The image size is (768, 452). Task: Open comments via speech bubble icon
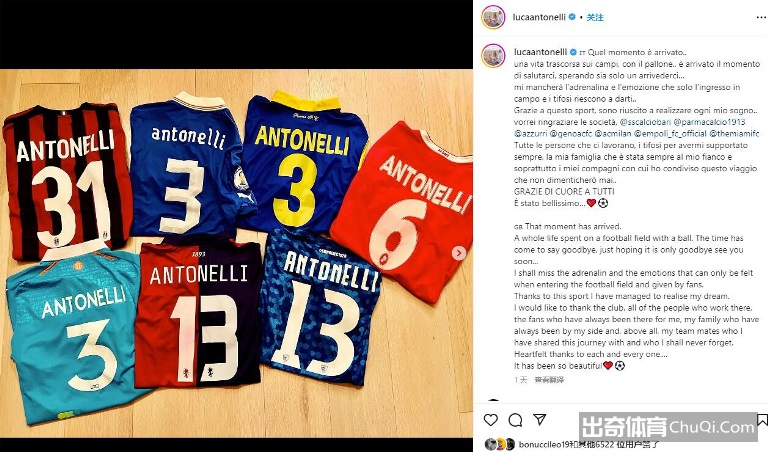(x=515, y=420)
